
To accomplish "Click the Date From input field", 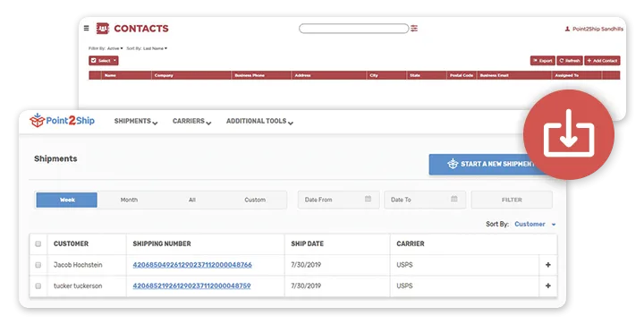I will click(338, 200).
